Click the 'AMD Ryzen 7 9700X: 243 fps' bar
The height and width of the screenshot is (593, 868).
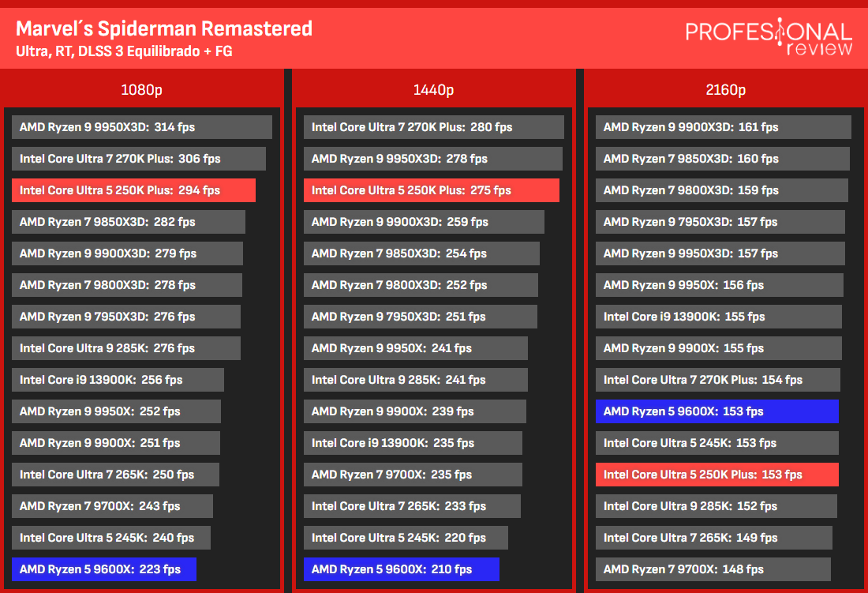pos(112,506)
